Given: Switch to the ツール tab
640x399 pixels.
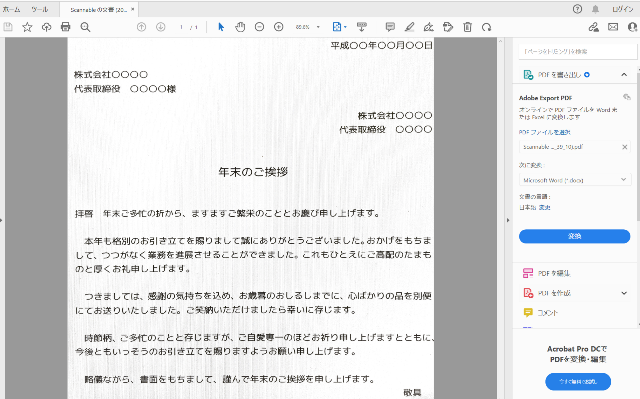Looking at the screenshot, I should (40, 9).
